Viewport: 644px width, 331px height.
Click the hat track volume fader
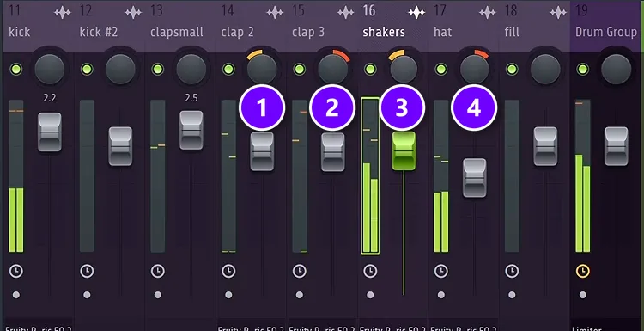point(475,178)
